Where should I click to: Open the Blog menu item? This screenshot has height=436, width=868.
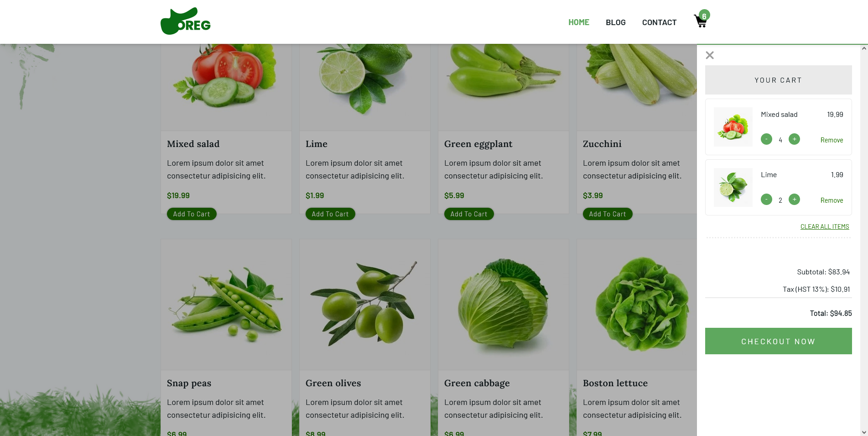click(615, 22)
